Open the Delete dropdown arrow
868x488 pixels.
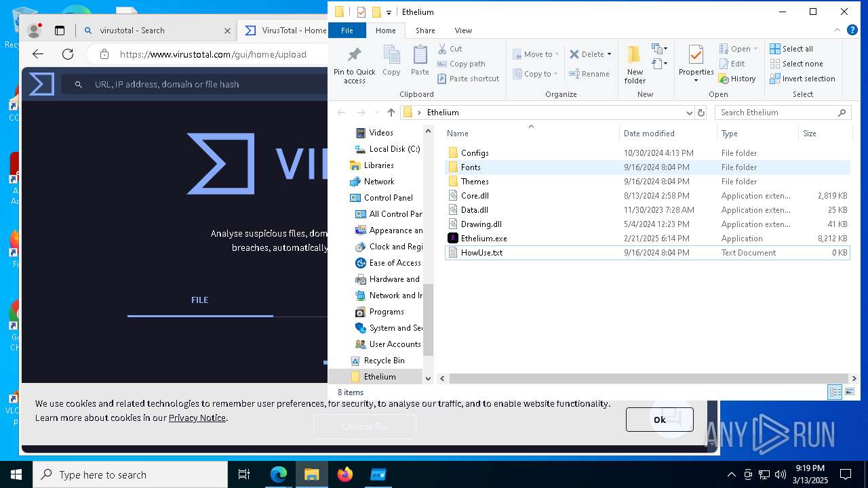pyautogui.click(x=609, y=54)
